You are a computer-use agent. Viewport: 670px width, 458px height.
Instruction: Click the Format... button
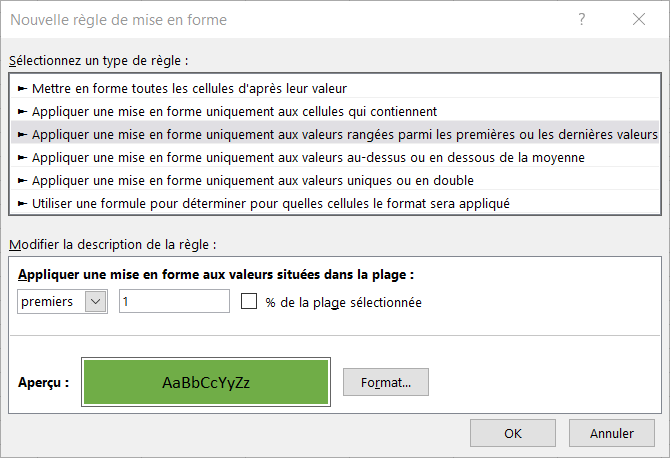tap(386, 382)
